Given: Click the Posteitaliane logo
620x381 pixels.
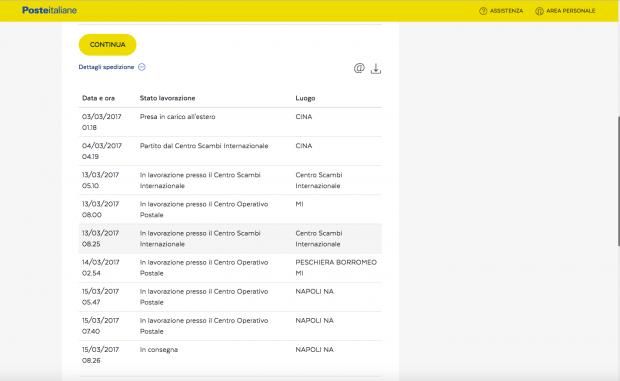Looking at the screenshot, I should coord(49,10).
